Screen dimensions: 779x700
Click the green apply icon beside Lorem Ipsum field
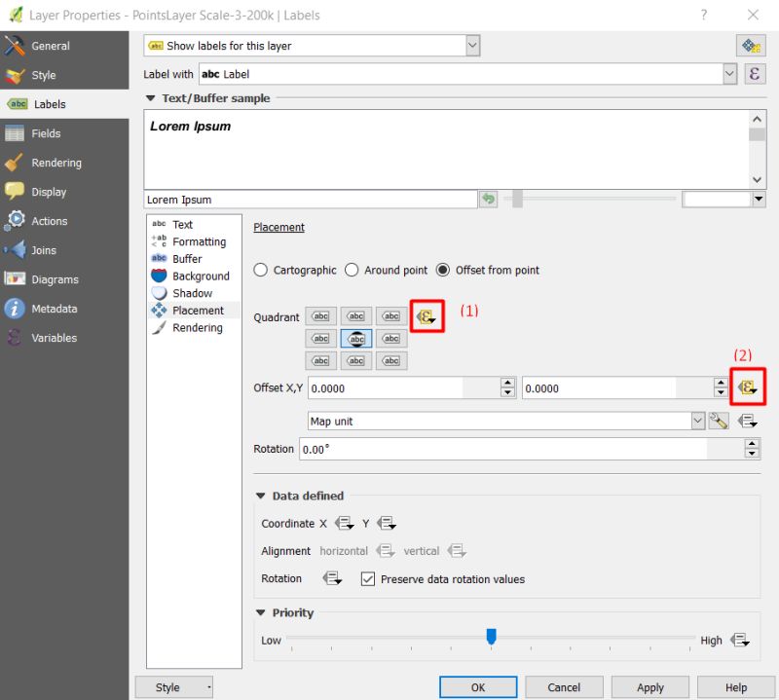pyautogui.click(x=487, y=199)
